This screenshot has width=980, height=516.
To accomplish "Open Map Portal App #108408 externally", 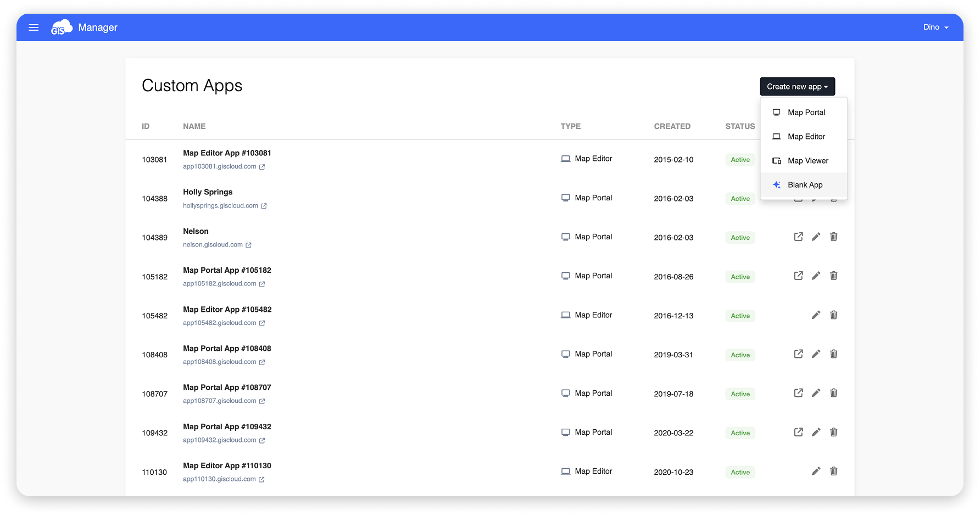I will click(799, 354).
